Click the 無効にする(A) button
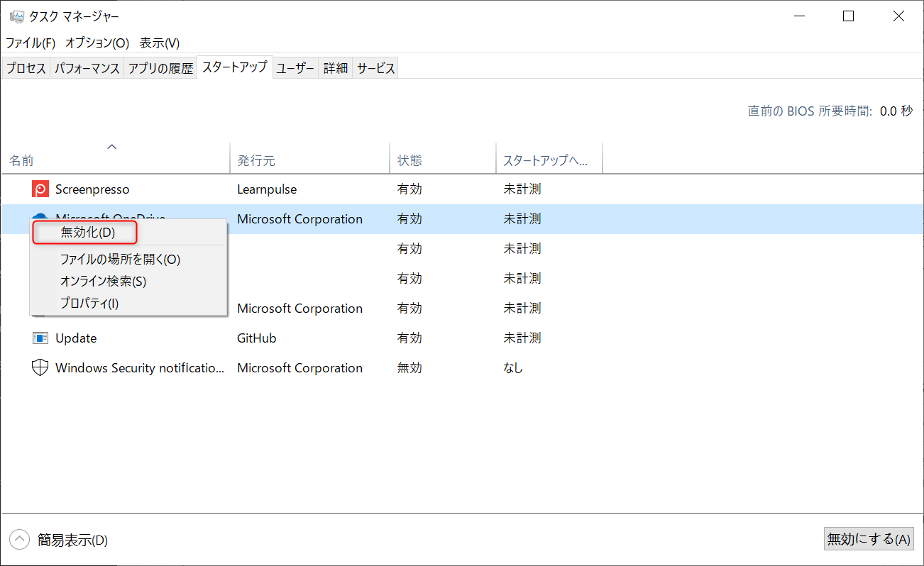The width and height of the screenshot is (924, 566). (x=869, y=539)
